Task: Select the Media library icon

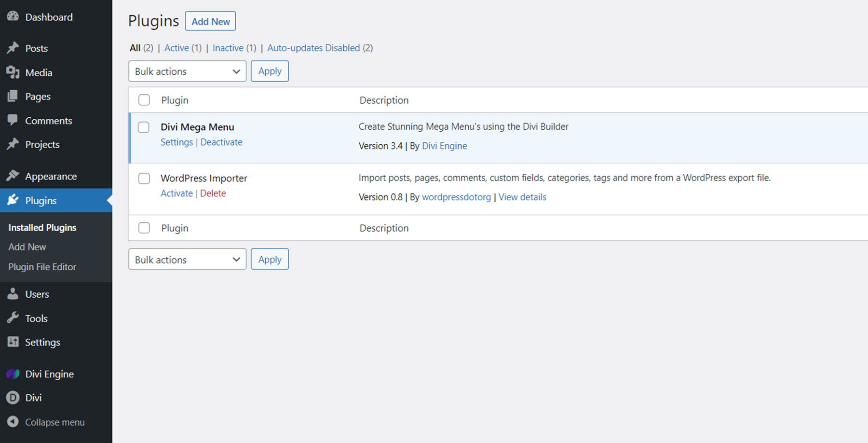Action: click(x=12, y=72)
